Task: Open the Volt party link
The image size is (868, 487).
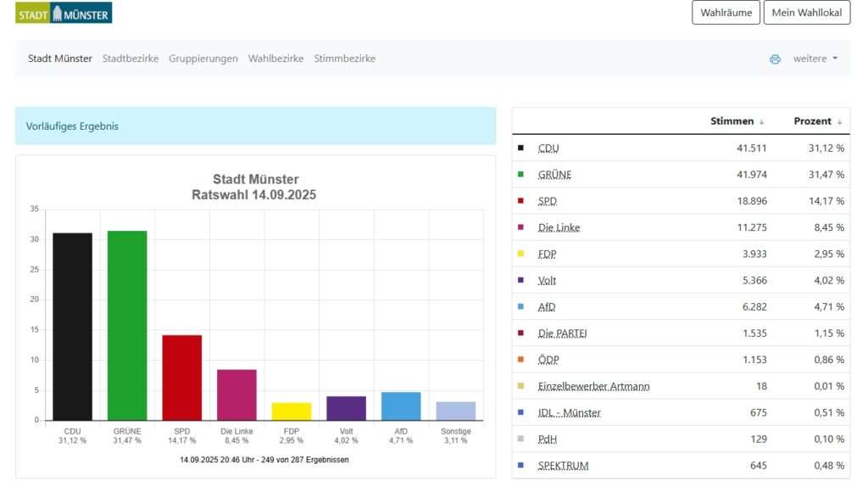Action: (548, 280)
